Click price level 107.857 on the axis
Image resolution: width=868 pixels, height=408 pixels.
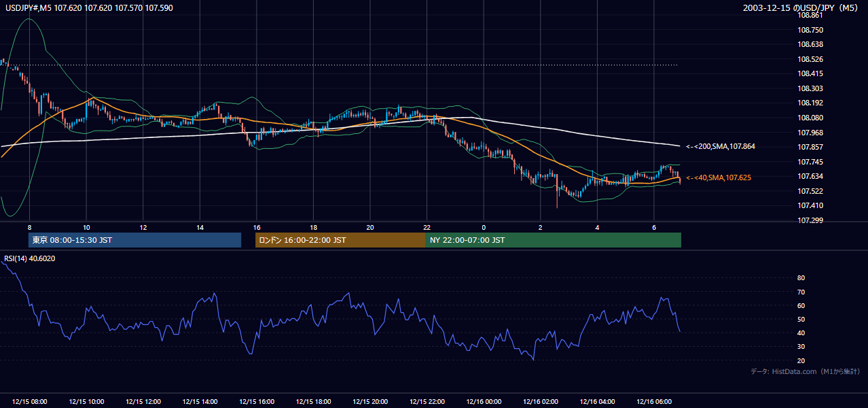[810, 147]
